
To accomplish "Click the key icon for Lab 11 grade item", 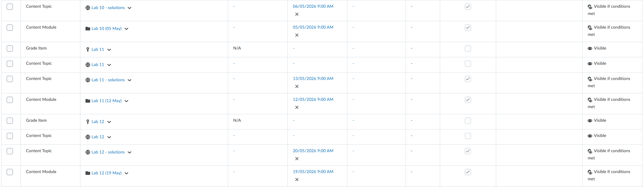I will click(88, 50).
